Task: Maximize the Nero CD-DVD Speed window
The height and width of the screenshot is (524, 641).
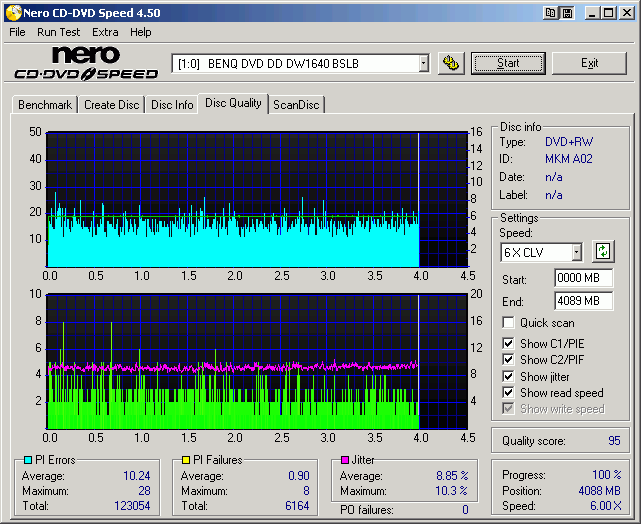Action: pos(609,13)
